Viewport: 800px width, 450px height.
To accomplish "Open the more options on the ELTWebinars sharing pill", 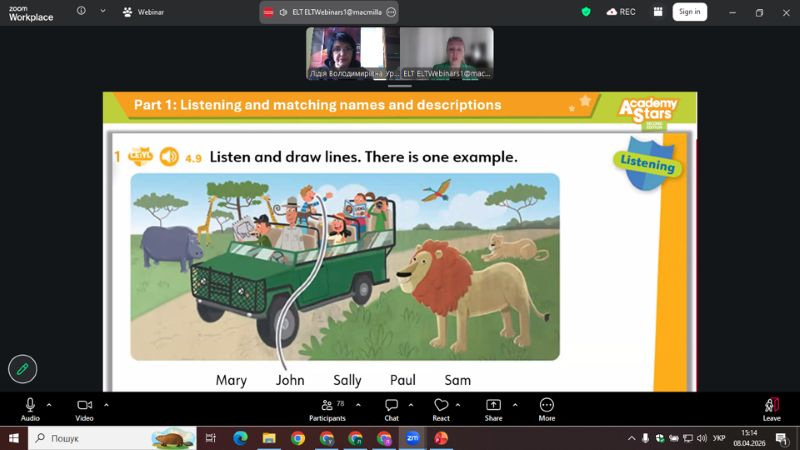I will (x=391, y=12).
